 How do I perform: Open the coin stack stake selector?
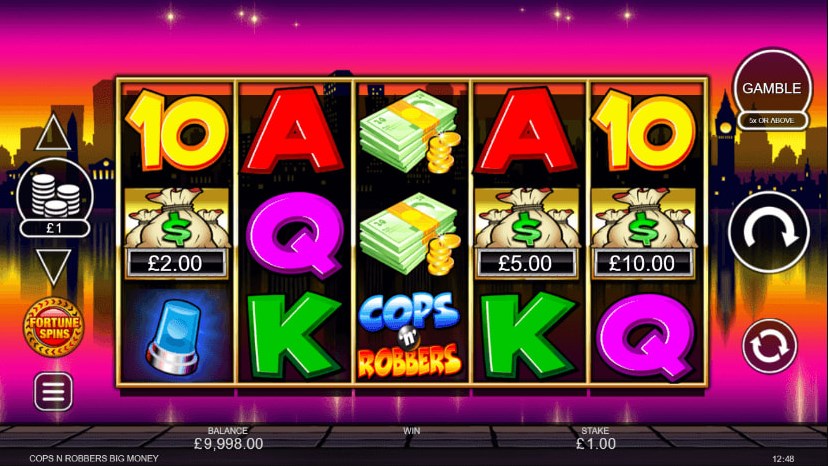click(x=55, y=196)
